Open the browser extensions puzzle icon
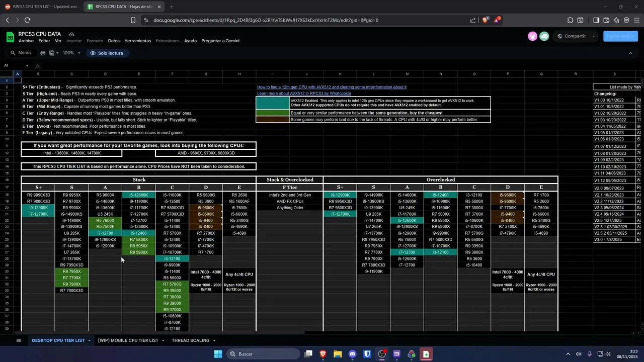Image resolution: width=644 pixels, height=362 pixels. (x=570, y=20)
